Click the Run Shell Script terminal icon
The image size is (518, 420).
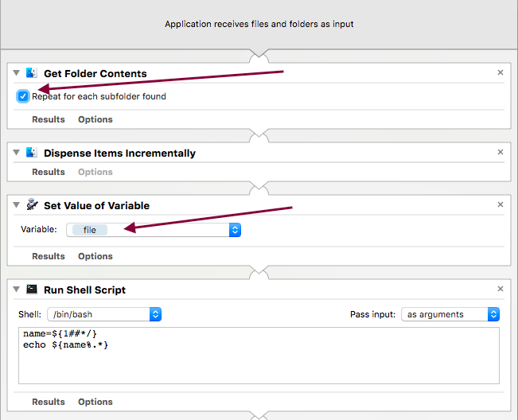[32, 290]
